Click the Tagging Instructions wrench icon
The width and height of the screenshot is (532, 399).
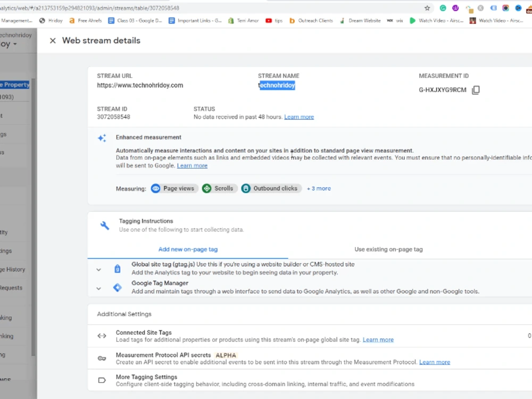tap(104, 225)
